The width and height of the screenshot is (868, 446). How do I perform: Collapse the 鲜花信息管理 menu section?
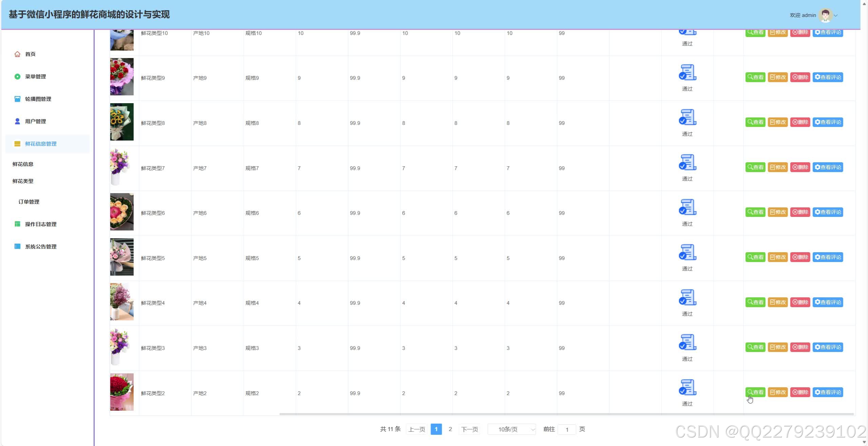[x=41, y=144]
